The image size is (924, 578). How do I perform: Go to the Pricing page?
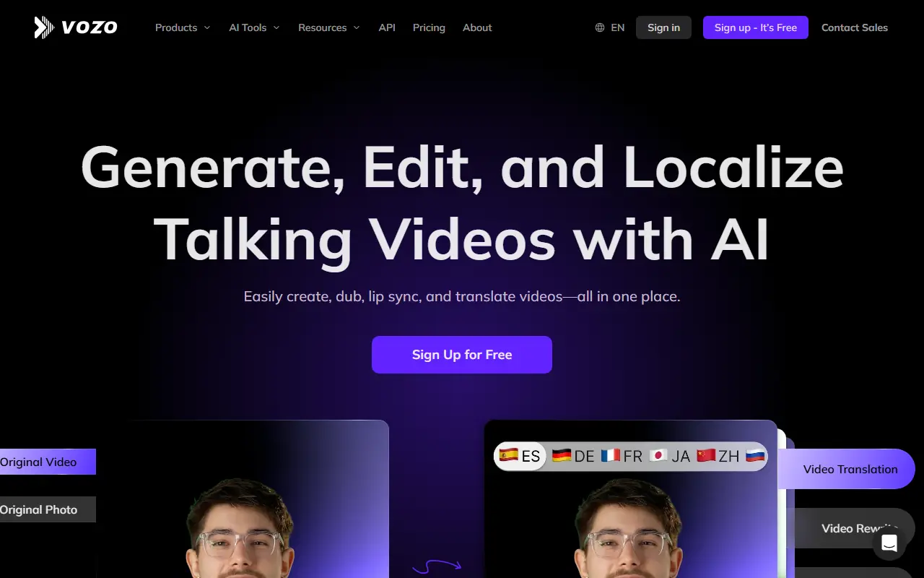pyautogui.click(x=429, y=27)
